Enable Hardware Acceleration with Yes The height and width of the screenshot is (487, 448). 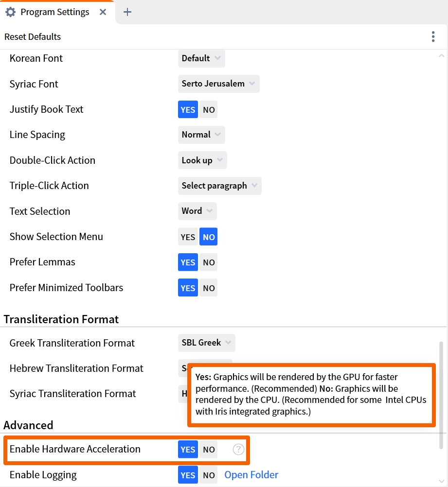188,450
